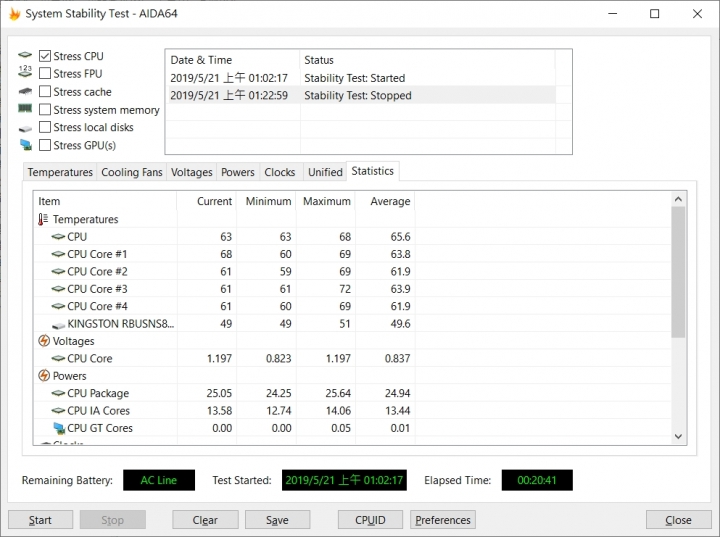Enable the Stress GPU(s) checkbox
720x537 pixels.
pos(45,145)
